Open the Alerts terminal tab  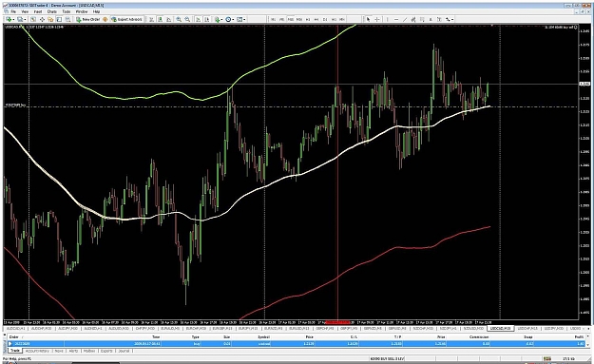click(73, 351)
